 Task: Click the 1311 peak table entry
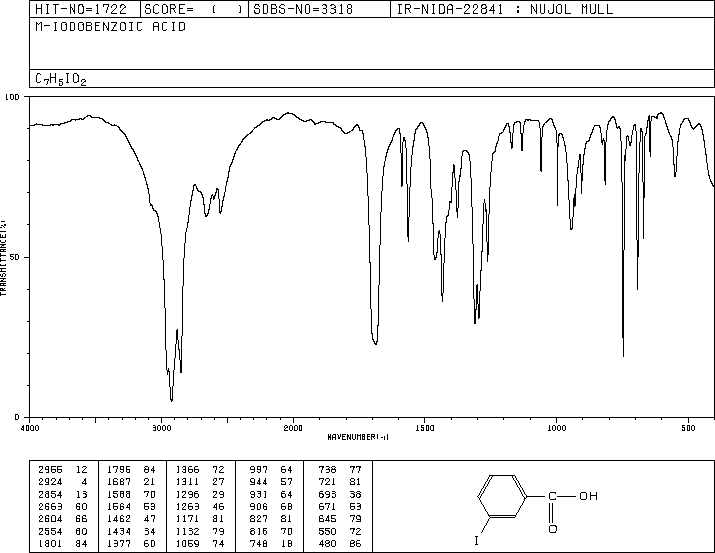[200, 482]
